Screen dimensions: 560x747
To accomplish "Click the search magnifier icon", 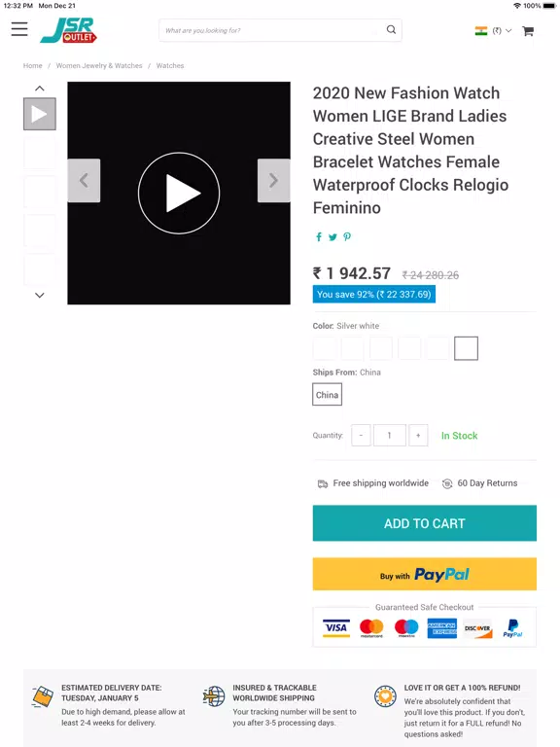I will coord(391,29).
